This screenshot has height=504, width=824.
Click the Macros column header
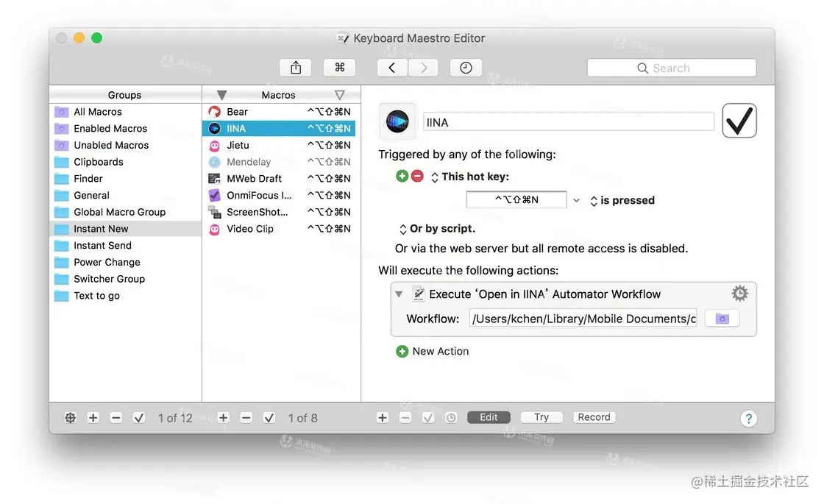click(279, 95)
